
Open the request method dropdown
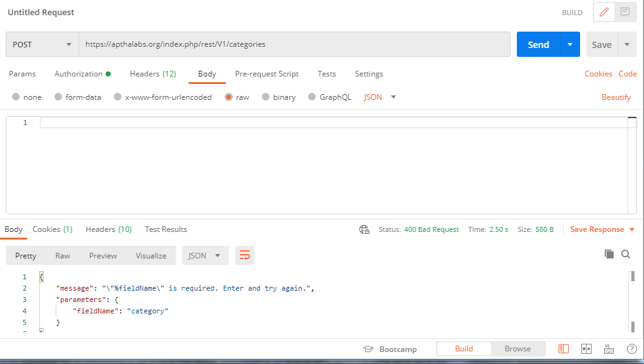tap(41, 44)
